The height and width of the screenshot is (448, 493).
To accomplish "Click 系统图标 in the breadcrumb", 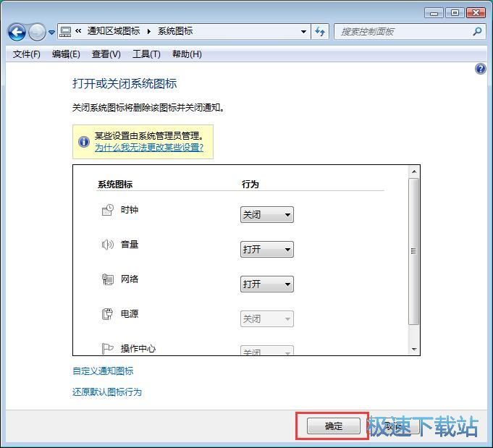I will 175,31.
